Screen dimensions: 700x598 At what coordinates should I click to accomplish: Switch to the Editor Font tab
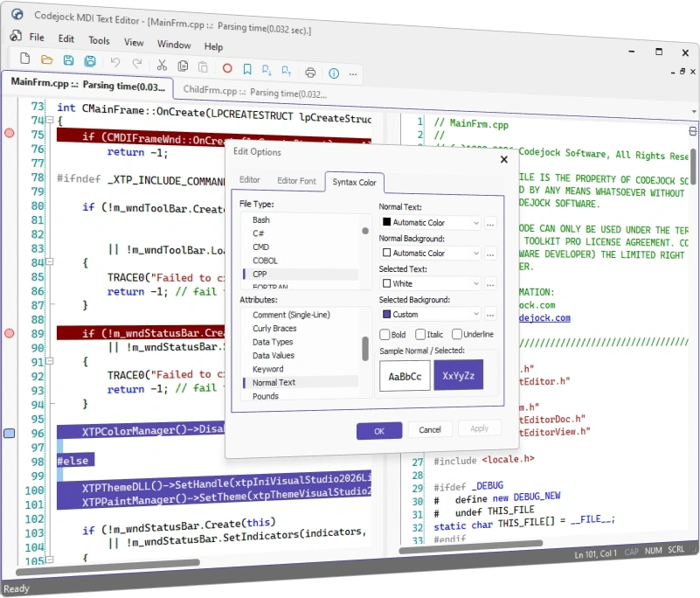(296, 181)
